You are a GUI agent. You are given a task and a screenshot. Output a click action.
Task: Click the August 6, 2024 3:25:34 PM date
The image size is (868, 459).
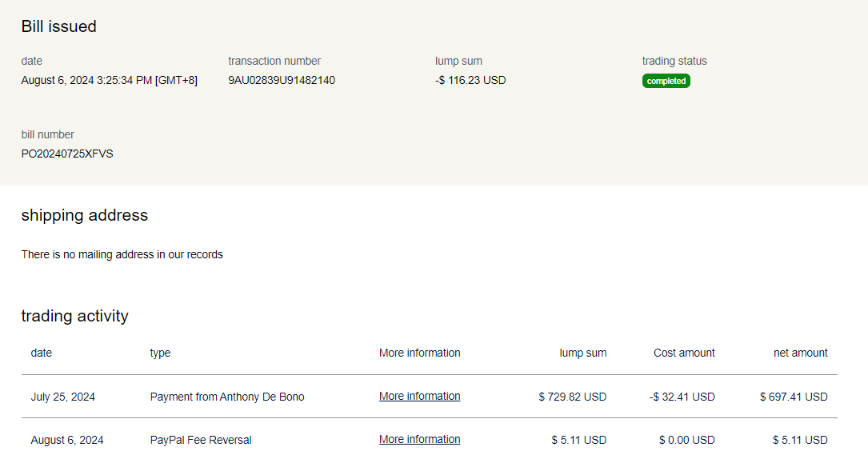click(109, 80)
